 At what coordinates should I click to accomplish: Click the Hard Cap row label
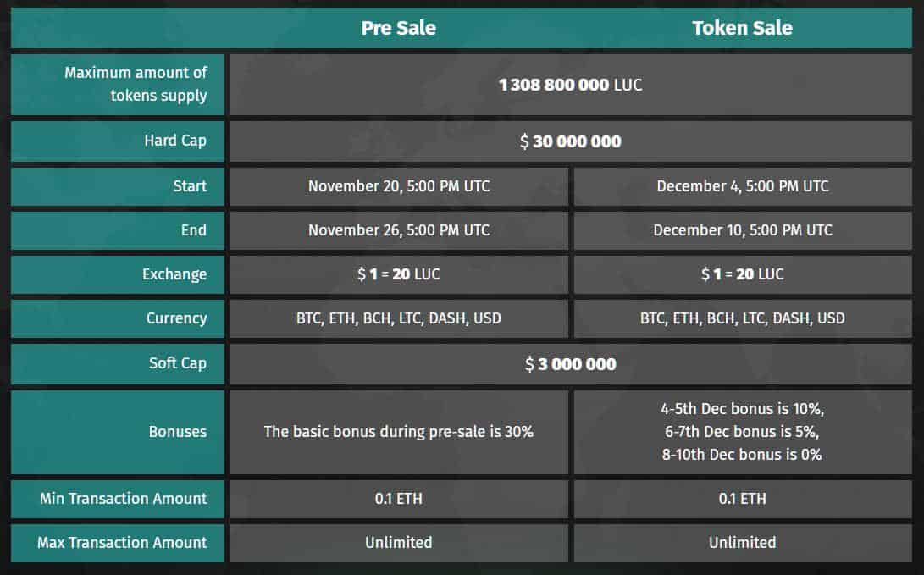click(175, 141)
